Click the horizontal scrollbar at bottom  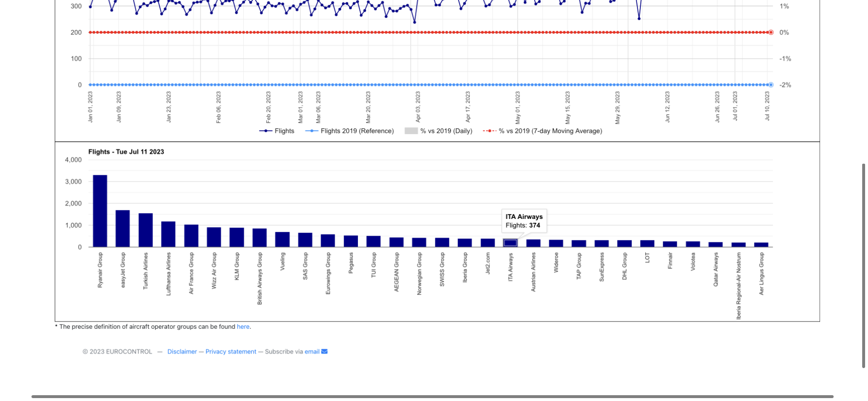coord(432,397)
